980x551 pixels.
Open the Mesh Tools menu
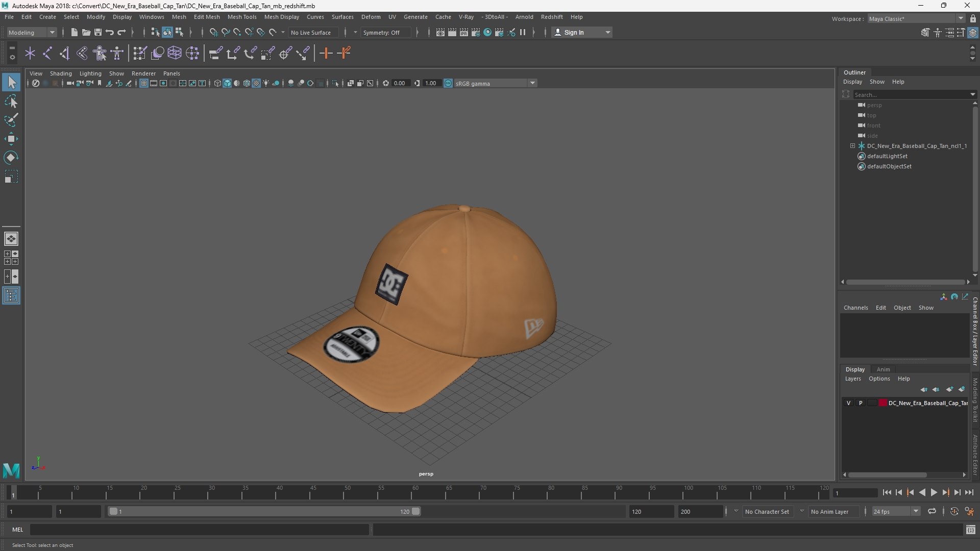[x=242, y=17]
